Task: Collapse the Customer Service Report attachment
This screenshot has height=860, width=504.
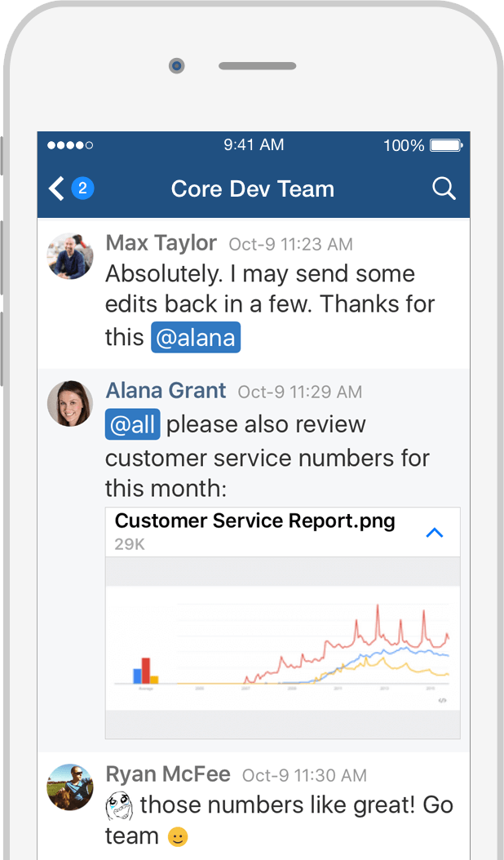Action: pos(435,533)
